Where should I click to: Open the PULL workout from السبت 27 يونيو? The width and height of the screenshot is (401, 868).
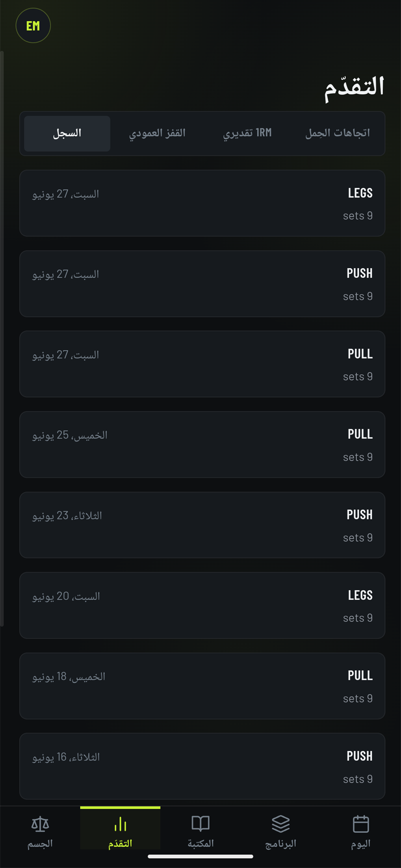tap(202, 364)
